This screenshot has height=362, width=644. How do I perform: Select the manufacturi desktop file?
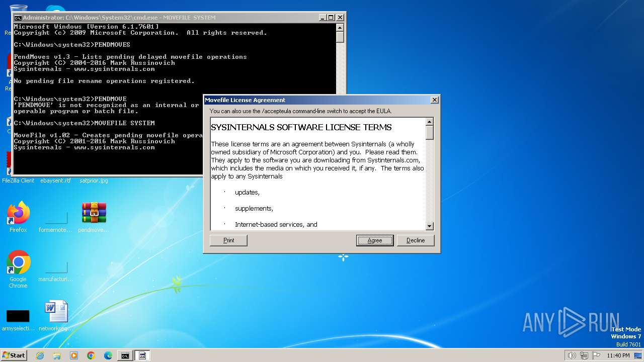tap(55, 271)
